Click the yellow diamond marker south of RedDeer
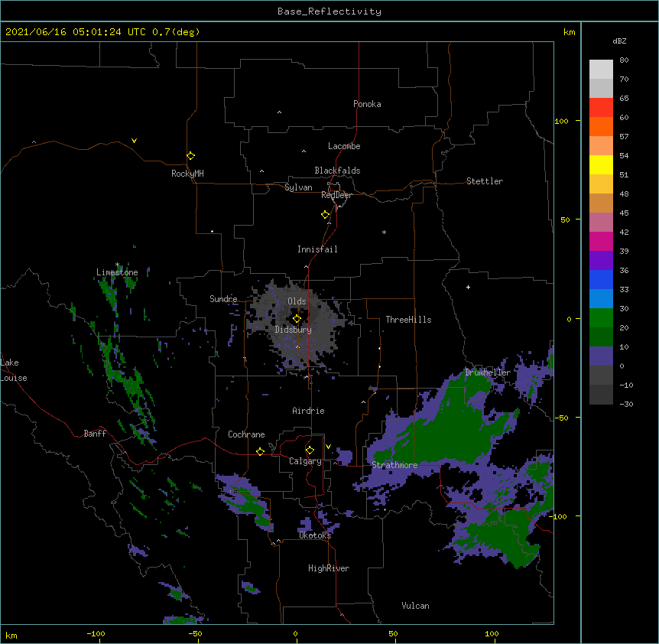 325,215
